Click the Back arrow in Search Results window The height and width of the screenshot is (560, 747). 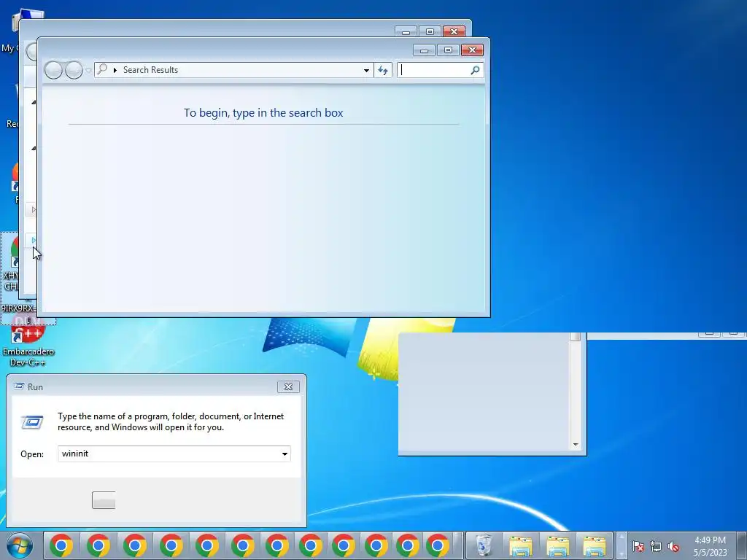[x=53, y=70]
